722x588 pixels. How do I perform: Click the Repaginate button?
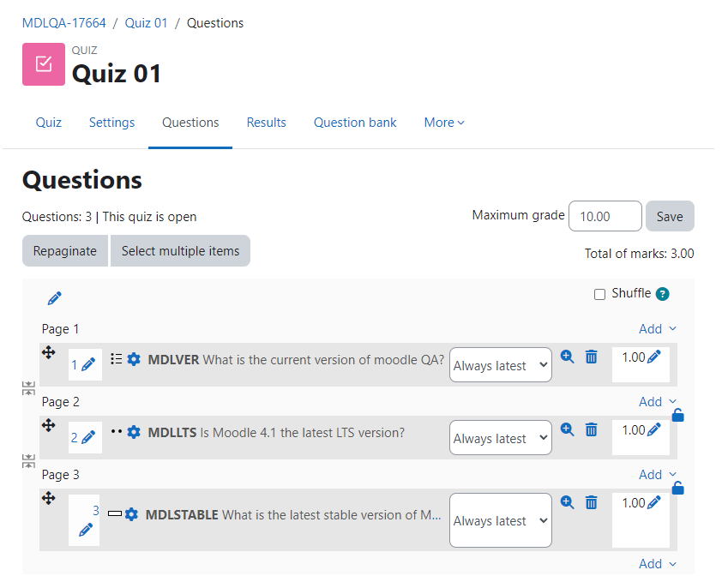65,251
